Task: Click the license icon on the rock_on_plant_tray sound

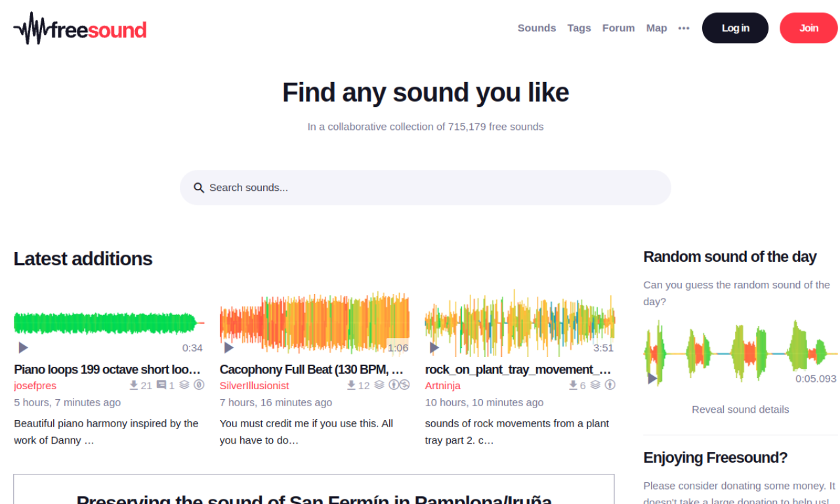Action: [x=610, y=385]
